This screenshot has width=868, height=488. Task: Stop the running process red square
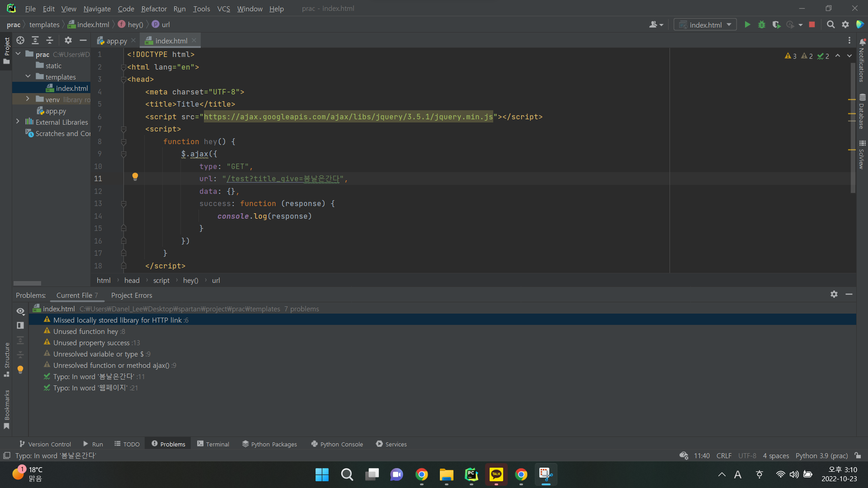pos(812,25)
